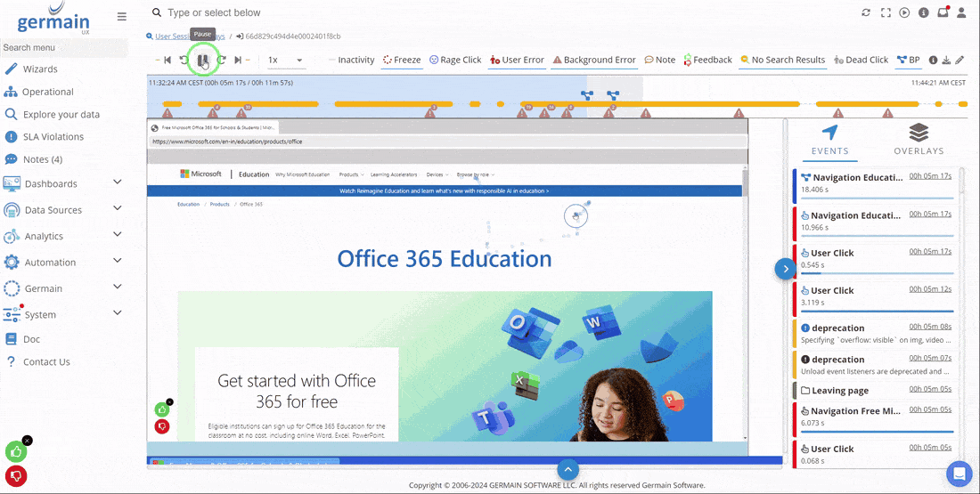The height and width of the screenshot is (494, 980).
Task: Open Doc in the sidebar
Action: point(31,339)
